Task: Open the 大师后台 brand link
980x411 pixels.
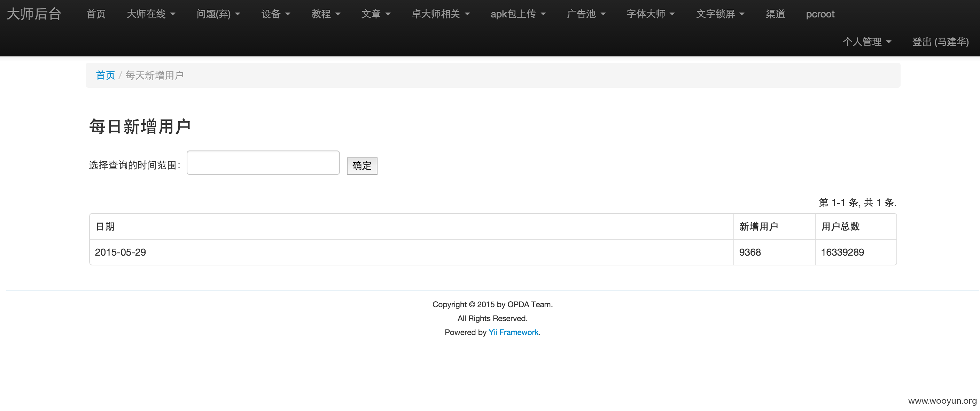Action: pyautogui.click(x=34, y=14)
